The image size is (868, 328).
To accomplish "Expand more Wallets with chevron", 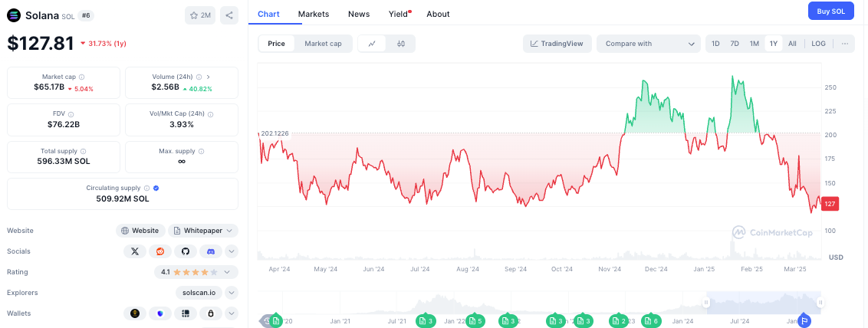I will point(232,313).
